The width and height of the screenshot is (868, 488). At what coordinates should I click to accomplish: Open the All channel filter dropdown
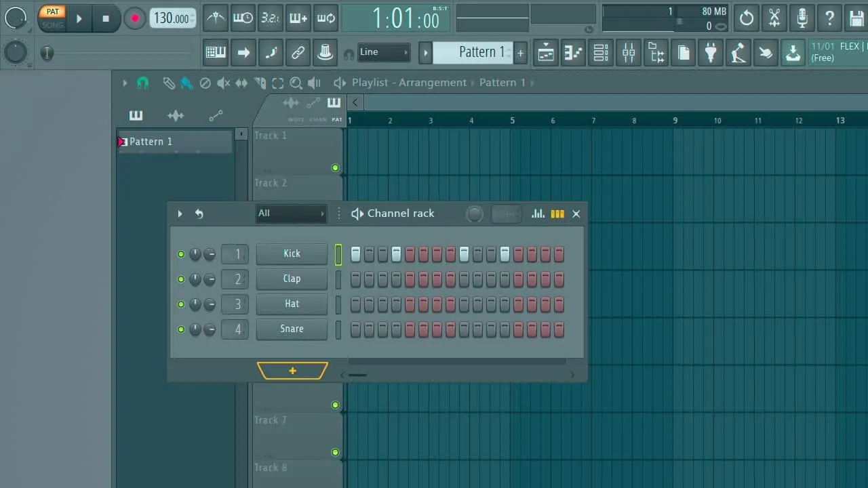(291, 213)
